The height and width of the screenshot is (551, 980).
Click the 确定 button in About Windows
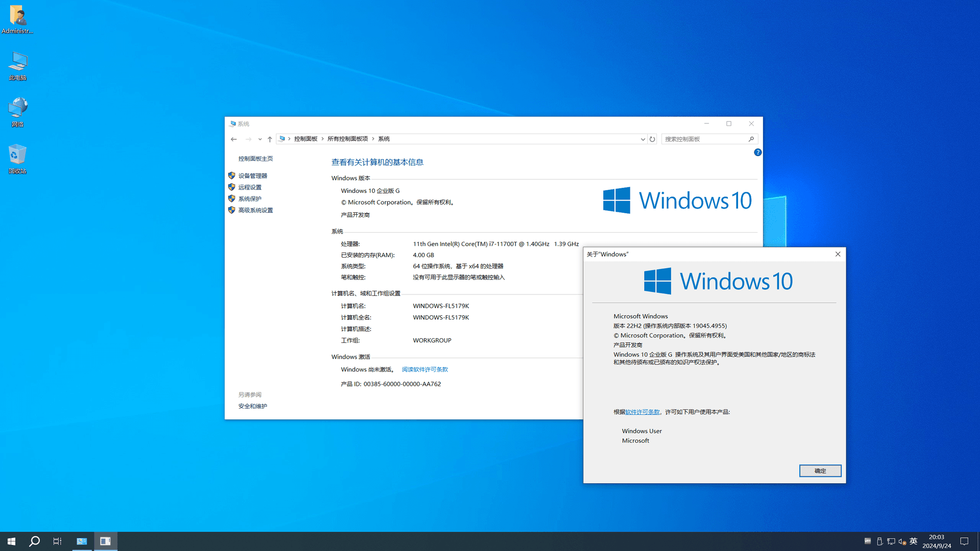click(820, 471)
